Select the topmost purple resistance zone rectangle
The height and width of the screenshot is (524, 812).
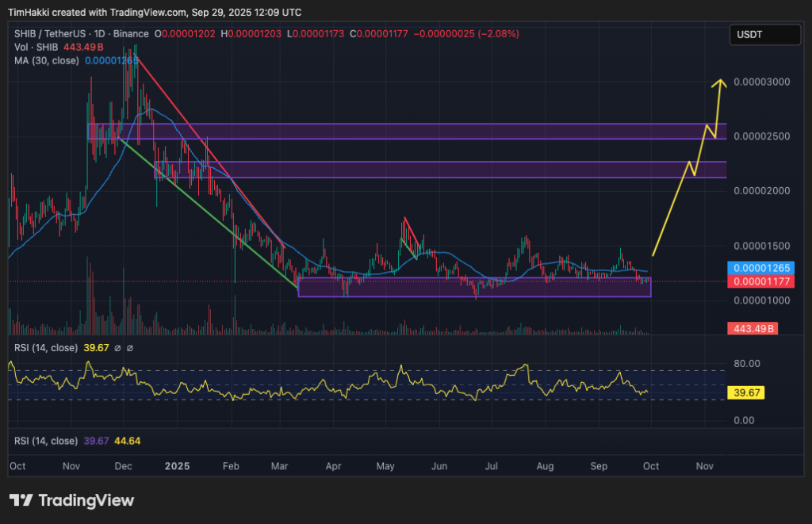click(396, 131)
